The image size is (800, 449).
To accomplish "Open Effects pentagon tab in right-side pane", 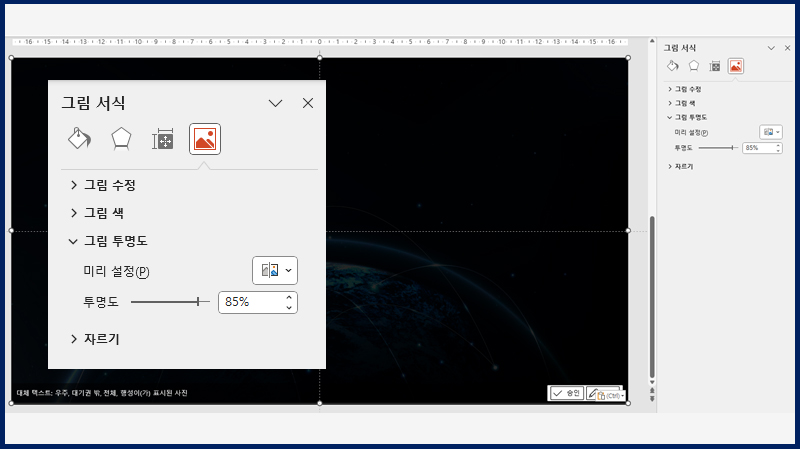I will [693, 66].
